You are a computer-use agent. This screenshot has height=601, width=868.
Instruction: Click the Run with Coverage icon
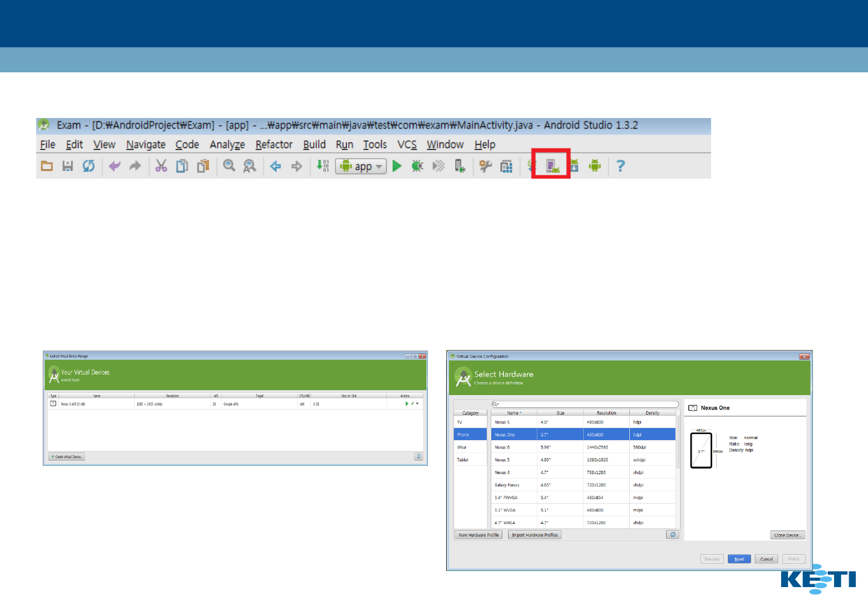pyautogui.click(x=438, y=166)
